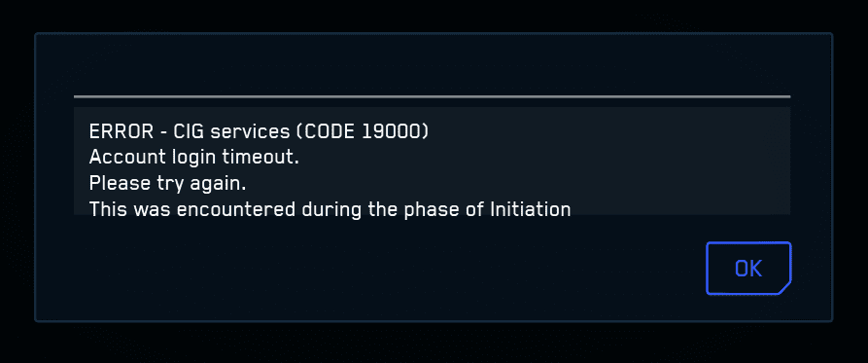
Task: Click the '(CODE 19000)' error code text
Action: click(362, 132)
